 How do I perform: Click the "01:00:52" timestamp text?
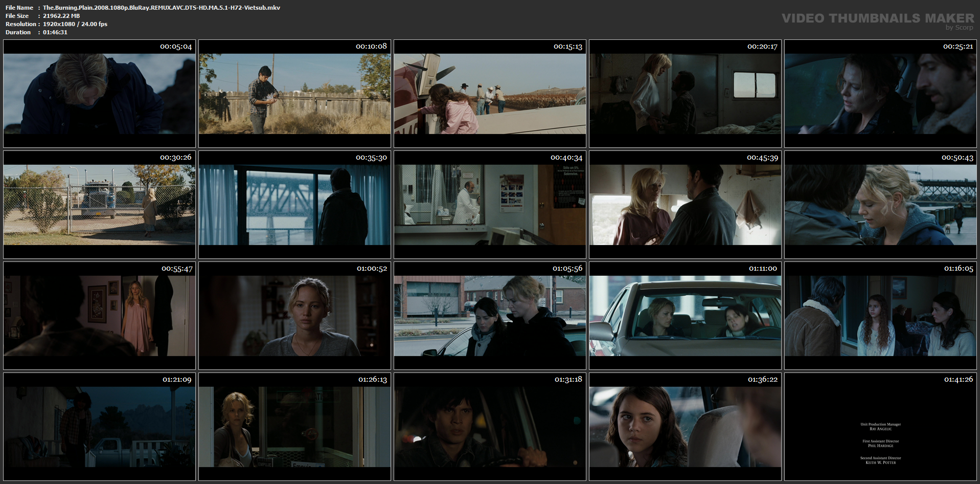[372, 269]
